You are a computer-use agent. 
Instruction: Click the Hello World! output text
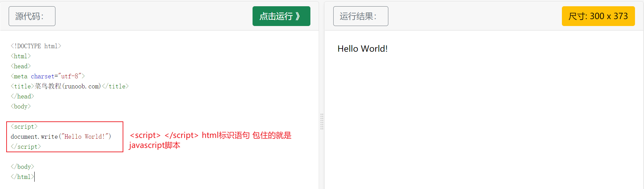tap(362, 49)
